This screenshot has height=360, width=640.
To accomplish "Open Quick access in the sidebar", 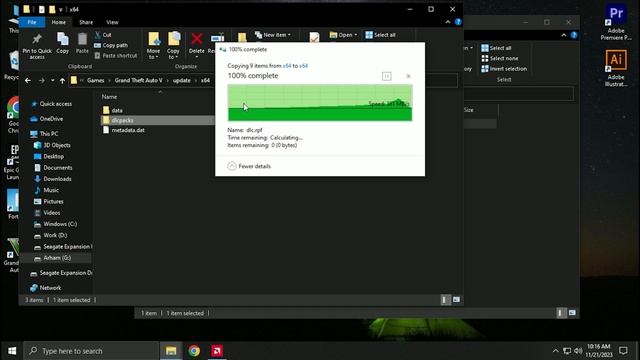I will pyautogui.click(x=56, y=104).
